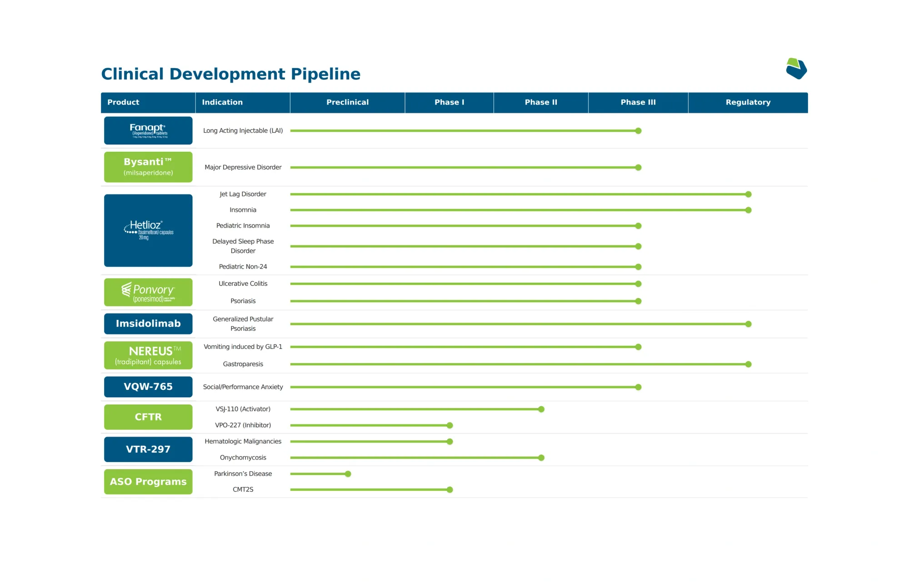This screenshot has width=909, height=588.
Task: Click the end dot of the Major Depressive Disorder bar
Action: [638, 168]
